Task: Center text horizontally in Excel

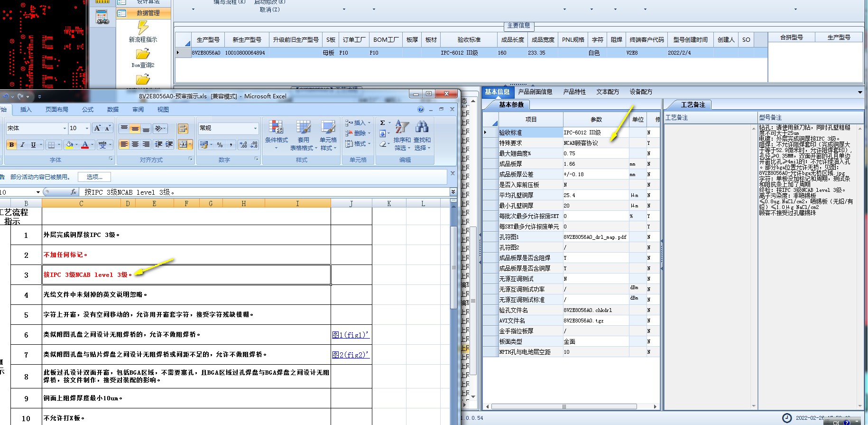Action: [x=135, y=144]
